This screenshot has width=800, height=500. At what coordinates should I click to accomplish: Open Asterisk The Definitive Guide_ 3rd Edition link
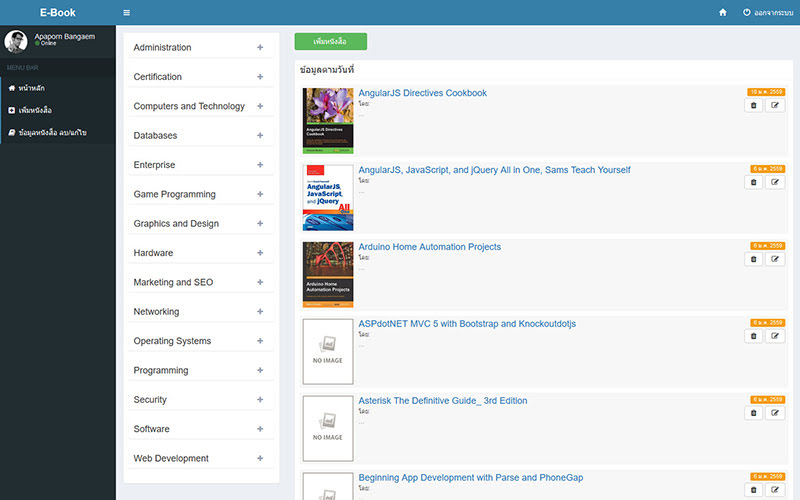(443, 401)
